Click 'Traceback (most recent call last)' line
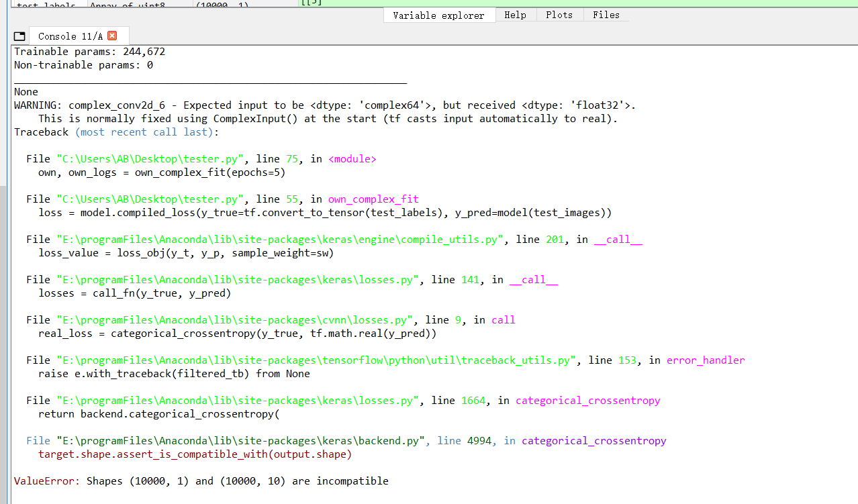The height and width of the screenshot is (504, 858). (x=117, y=132)
